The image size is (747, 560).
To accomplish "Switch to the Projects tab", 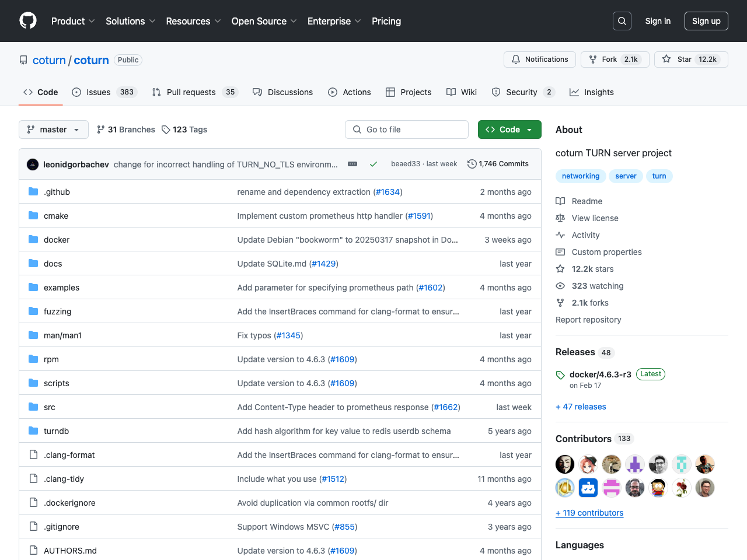I will 409,92.
